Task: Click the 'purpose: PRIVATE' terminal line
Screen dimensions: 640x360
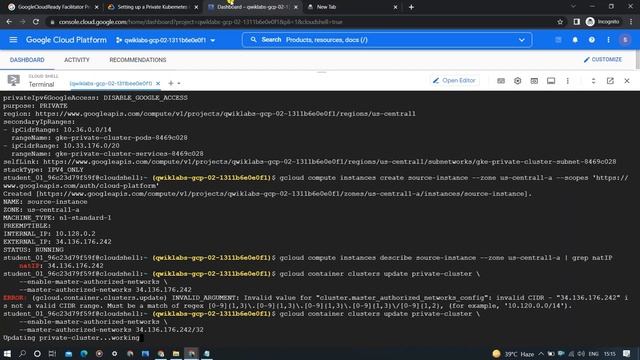Action: (x=35, y=106)
